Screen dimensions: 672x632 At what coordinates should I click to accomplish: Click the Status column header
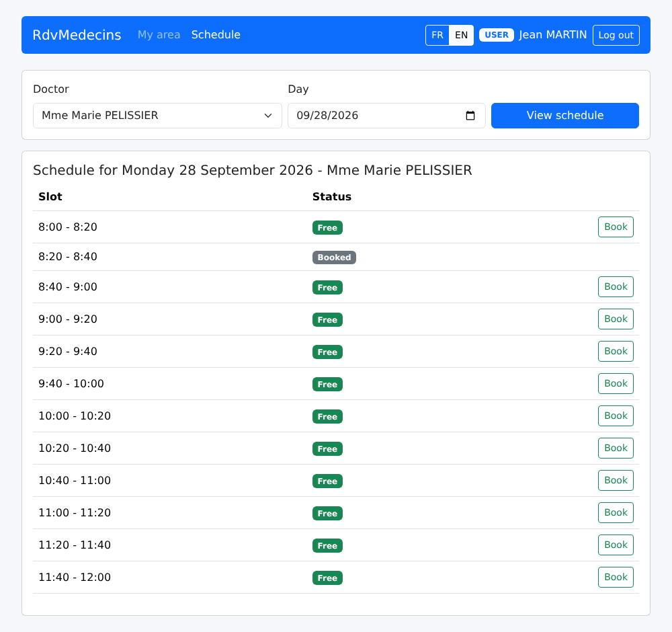332,197
